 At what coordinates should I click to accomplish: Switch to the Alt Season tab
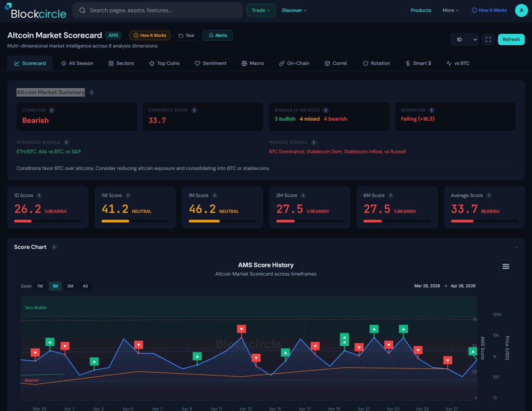(77, 63)
